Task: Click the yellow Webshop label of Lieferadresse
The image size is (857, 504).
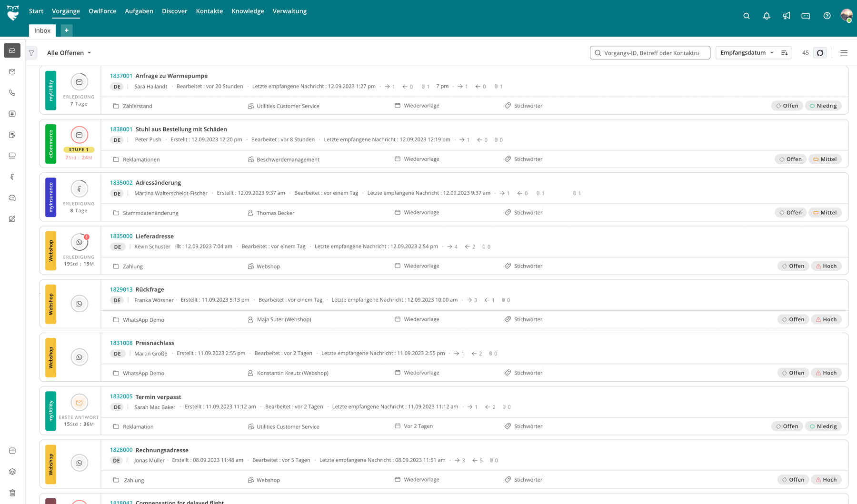Action: 51,250
